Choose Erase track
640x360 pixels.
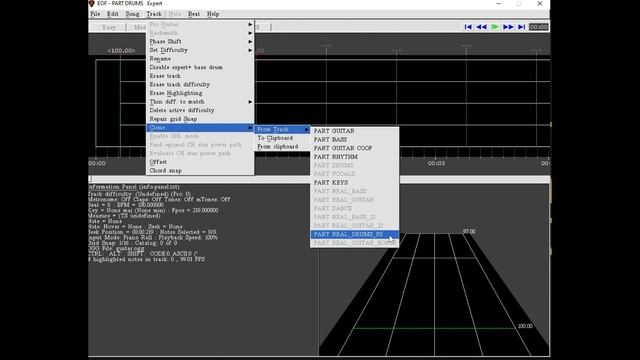coord(200,76)
